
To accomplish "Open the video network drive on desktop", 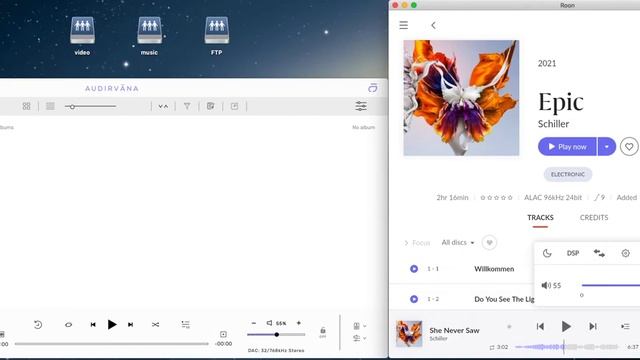I will (82, 35).
